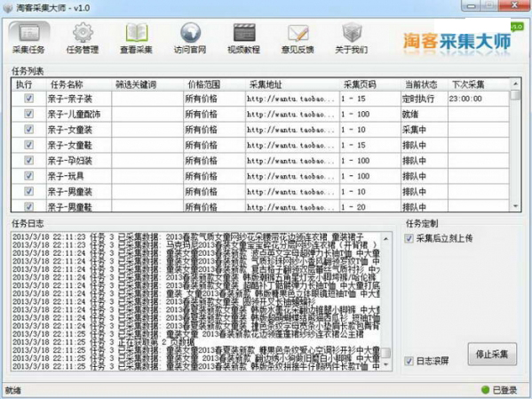The width and height of the screenshot is (532, 399).
Task: Click the green 已登录 status indicator
Action: click(486, 389)
